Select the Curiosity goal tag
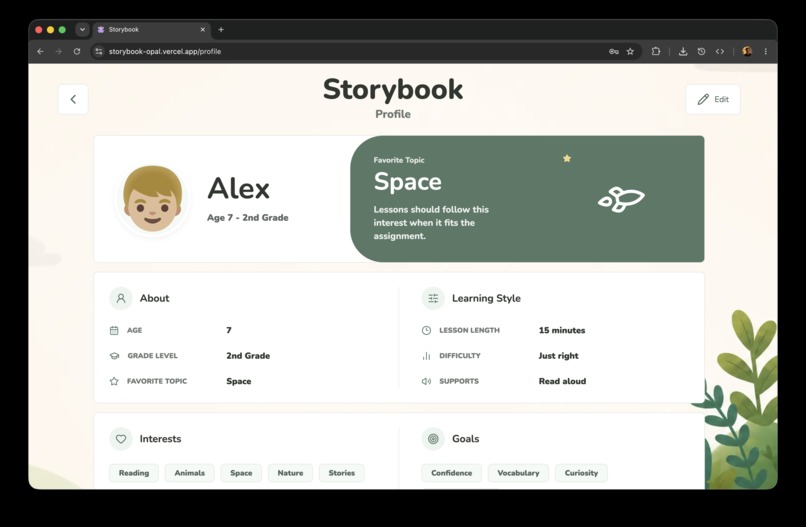Screen dimensions: 806x527 (x=581, y=473)
